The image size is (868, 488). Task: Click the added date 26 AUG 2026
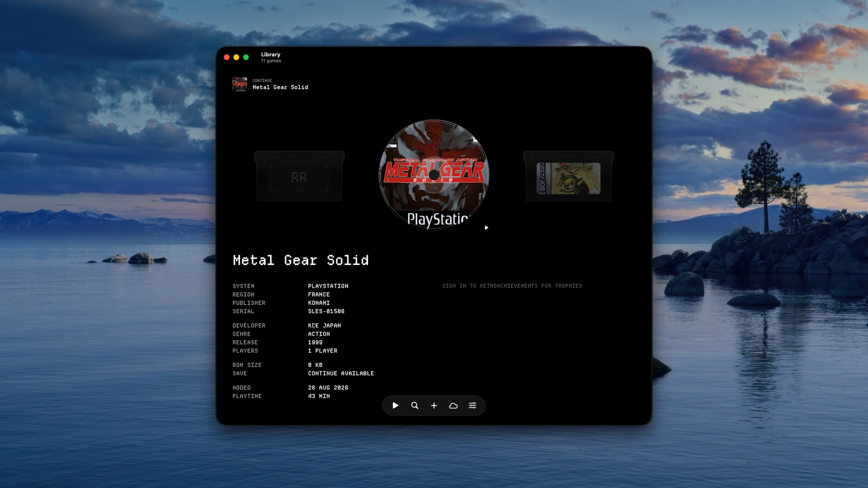[328, 388]
